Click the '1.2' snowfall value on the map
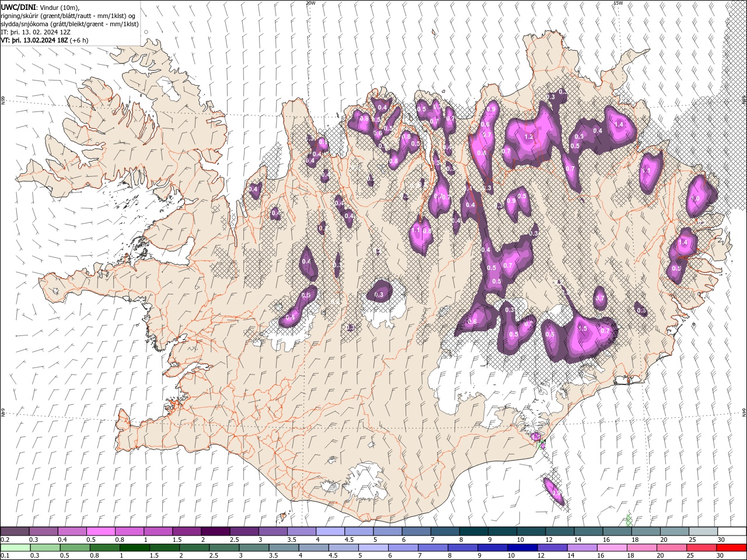This screenshot has width=747, height=560. coord(529,136)
